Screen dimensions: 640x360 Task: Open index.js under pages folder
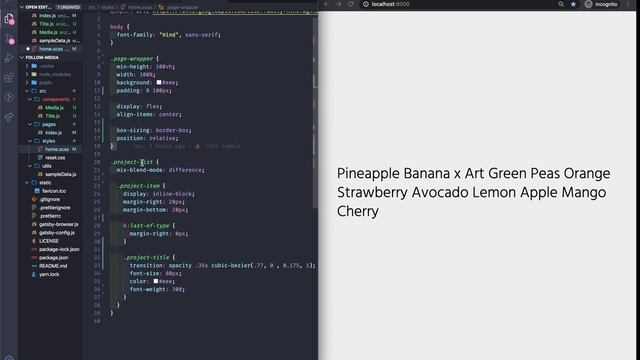(53, 133)
